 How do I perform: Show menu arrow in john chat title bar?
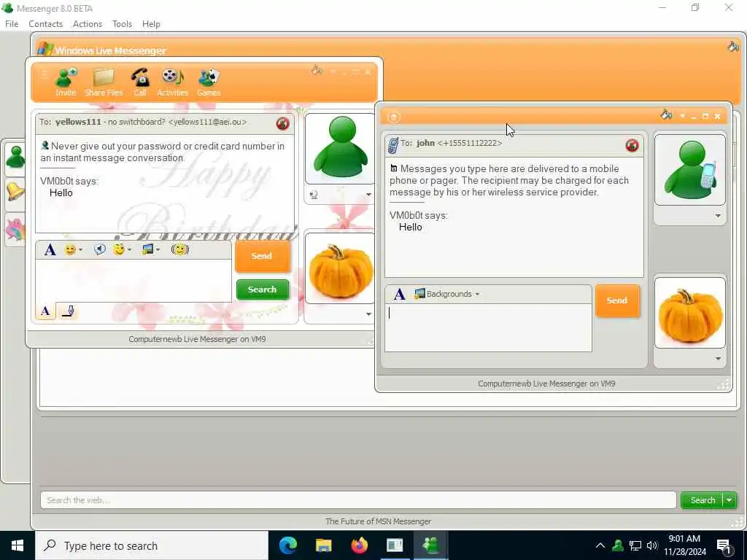click(x=682, y=116)
